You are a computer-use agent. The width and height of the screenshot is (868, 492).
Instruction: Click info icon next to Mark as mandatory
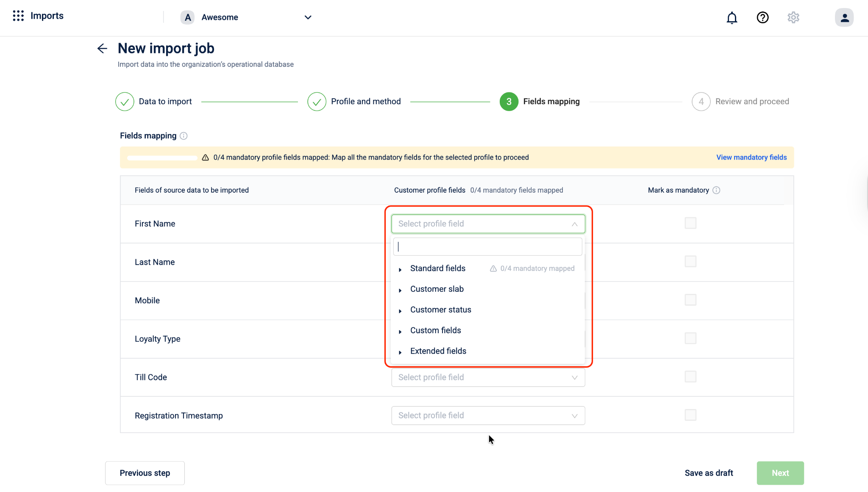pos(716,191)
